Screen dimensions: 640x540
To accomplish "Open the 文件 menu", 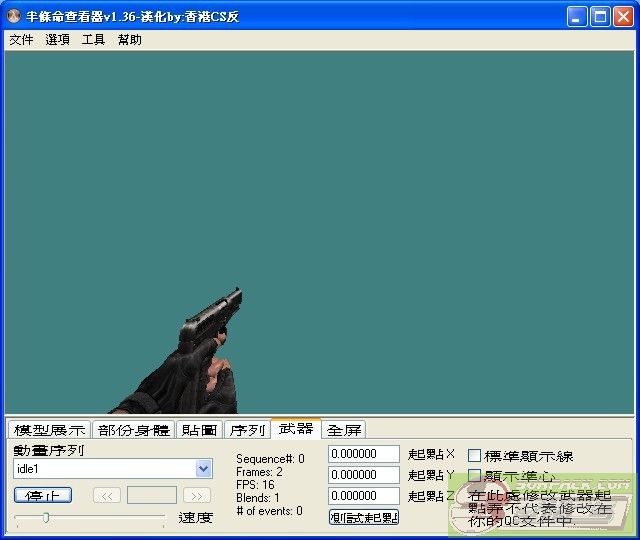I will (x=21, y=40).
